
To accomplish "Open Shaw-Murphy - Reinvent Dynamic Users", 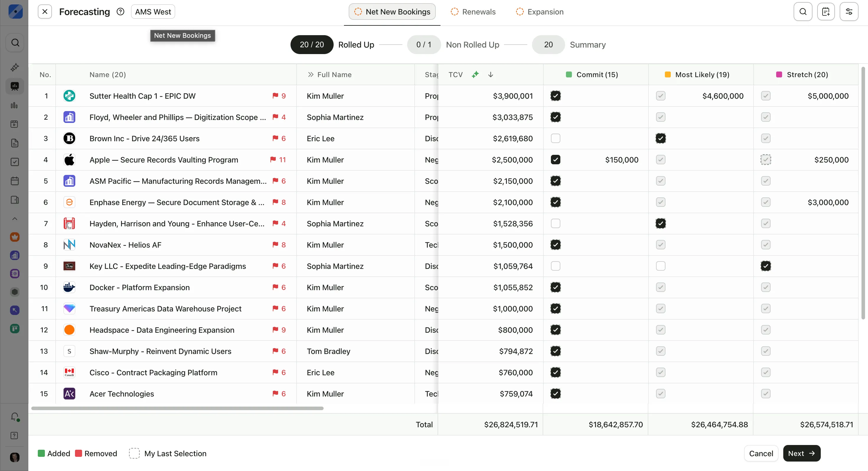I will (x=160, y=351).
